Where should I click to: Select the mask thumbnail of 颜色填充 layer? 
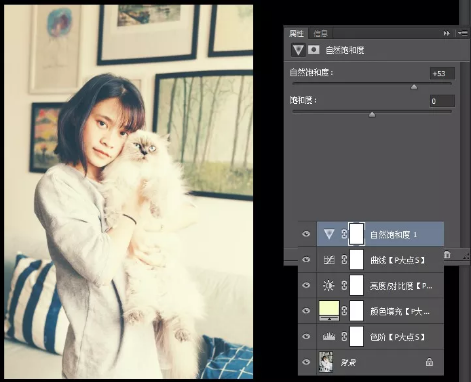click(356, 311)
